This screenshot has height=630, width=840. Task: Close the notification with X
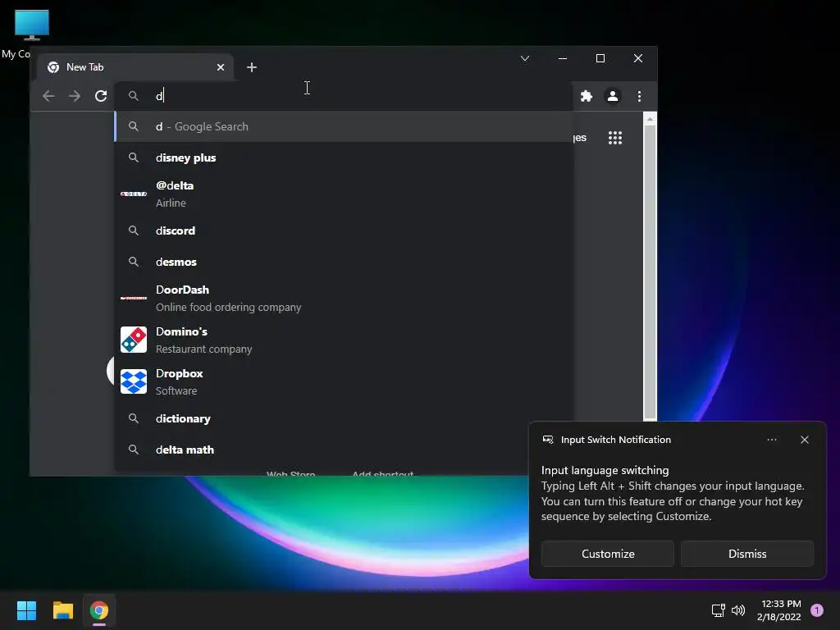click(804, 440)
